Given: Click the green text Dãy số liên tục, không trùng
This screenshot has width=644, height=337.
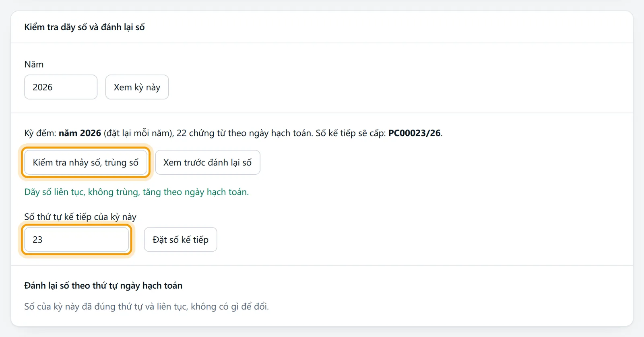Looking at the screenshot, I should [x=136, y=192].
